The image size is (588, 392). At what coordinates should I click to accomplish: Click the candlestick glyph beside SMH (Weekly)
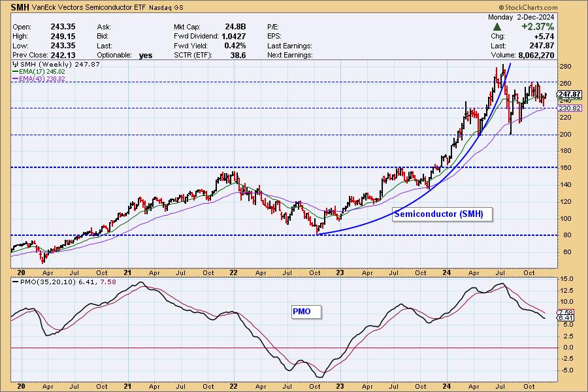point(16,64)
